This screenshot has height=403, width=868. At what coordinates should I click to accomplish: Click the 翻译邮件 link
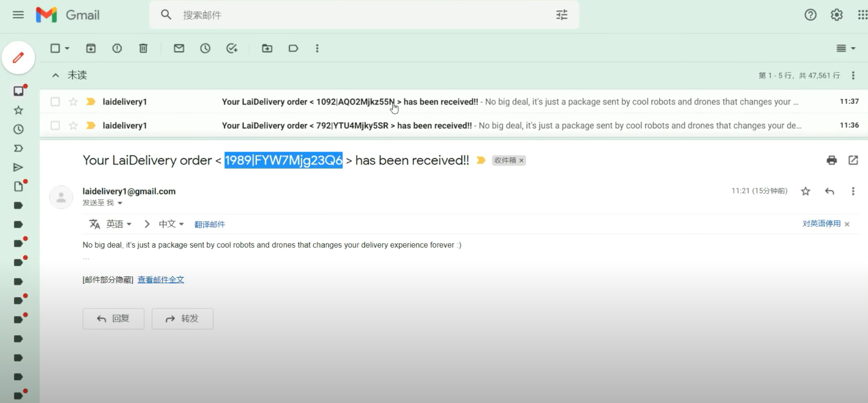point(210,224)
